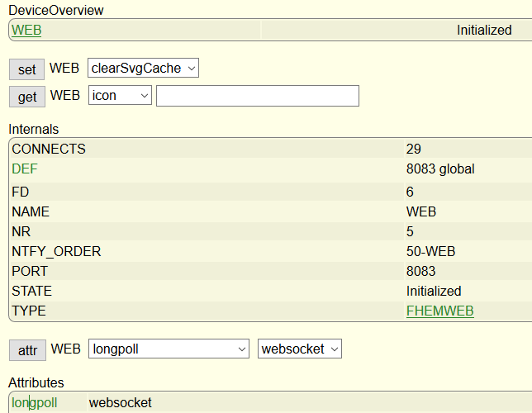Open the WEB device link in DeviceOverview

coord(26,31)
